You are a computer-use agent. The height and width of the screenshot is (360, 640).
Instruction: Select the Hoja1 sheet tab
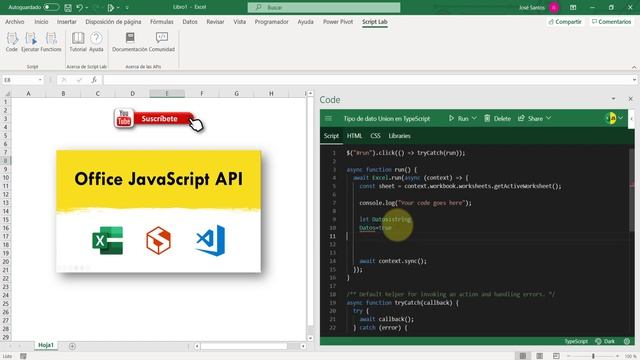tap(46, 345)
